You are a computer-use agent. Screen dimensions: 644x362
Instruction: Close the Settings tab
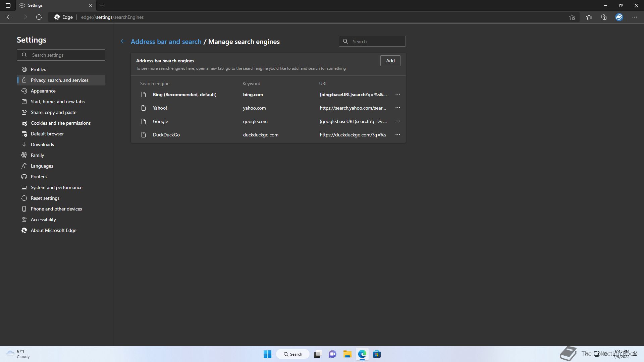pos(91,5)
